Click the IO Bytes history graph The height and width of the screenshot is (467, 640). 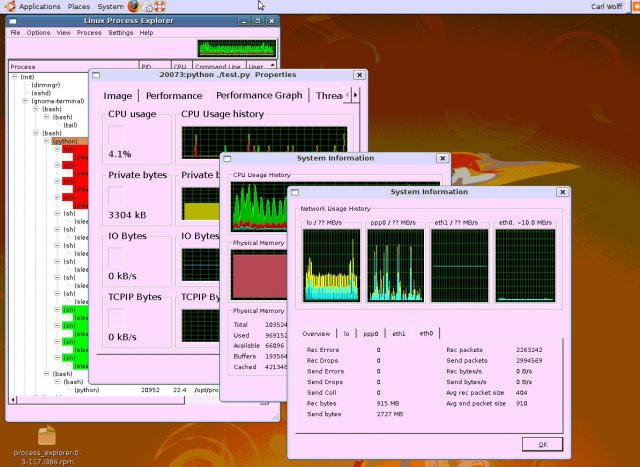(x=201, y=265)
